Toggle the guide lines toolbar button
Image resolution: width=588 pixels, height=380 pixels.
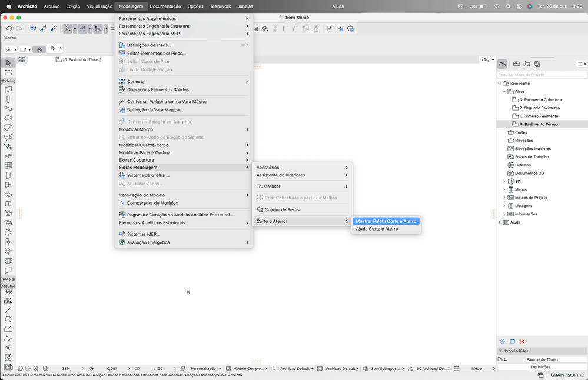(x=68, y=28)
